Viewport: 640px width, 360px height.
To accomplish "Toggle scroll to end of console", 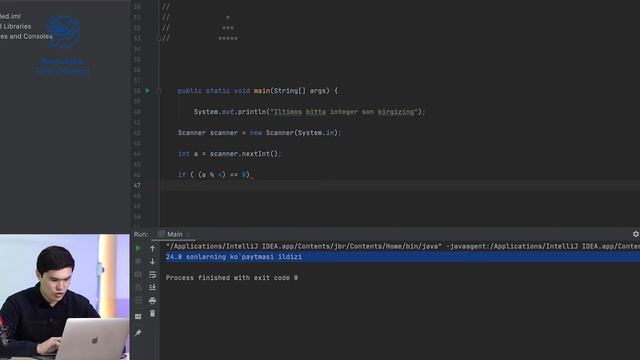I will (x=152, y=287).
